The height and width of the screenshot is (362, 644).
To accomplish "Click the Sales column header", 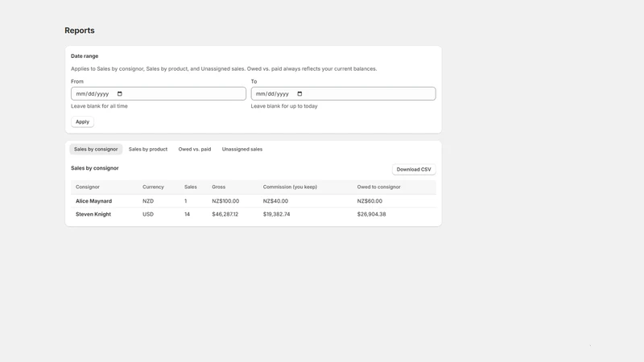I will point(191,187).
